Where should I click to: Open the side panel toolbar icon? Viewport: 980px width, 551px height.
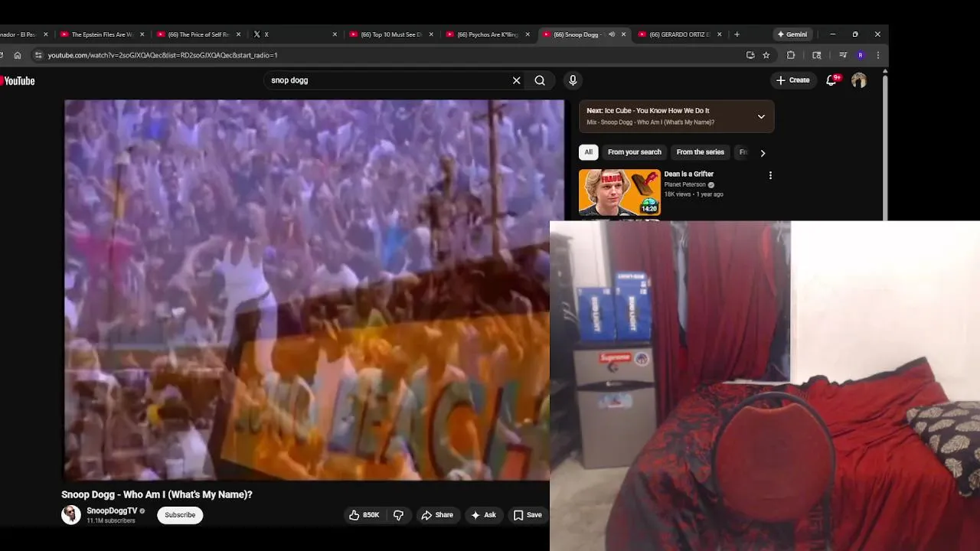[817, 55]
